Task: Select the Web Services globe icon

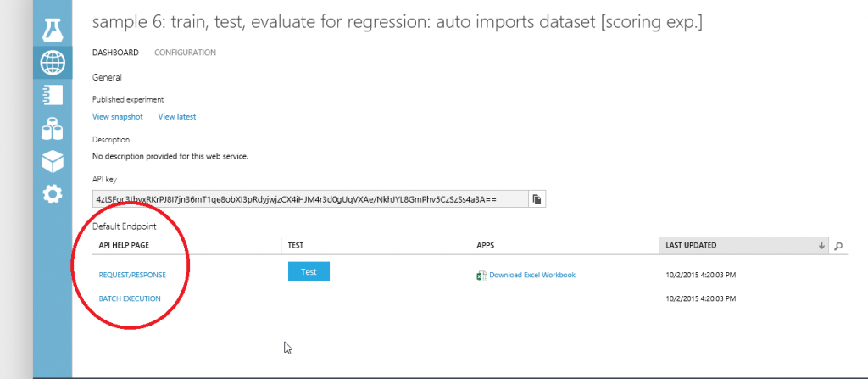Action: (53, 63)
